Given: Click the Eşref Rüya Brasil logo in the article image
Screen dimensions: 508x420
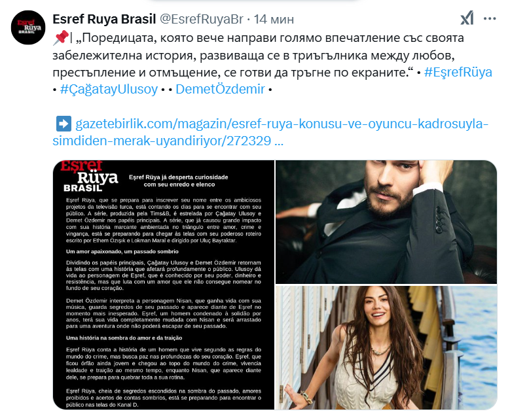Looking at the screenshot, I should coord(89,176).
